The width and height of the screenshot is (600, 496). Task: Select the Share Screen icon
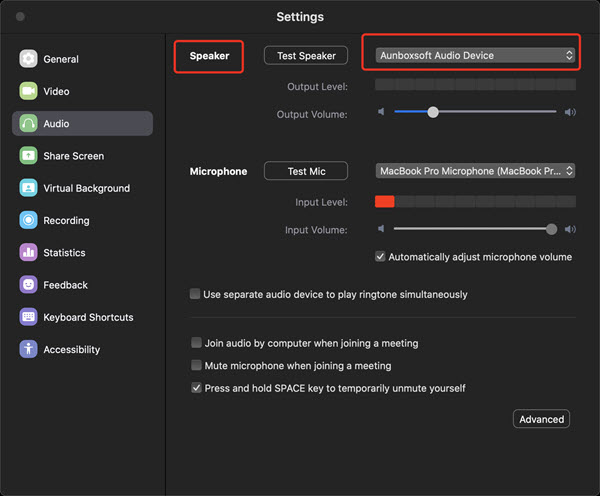[28, 156]
